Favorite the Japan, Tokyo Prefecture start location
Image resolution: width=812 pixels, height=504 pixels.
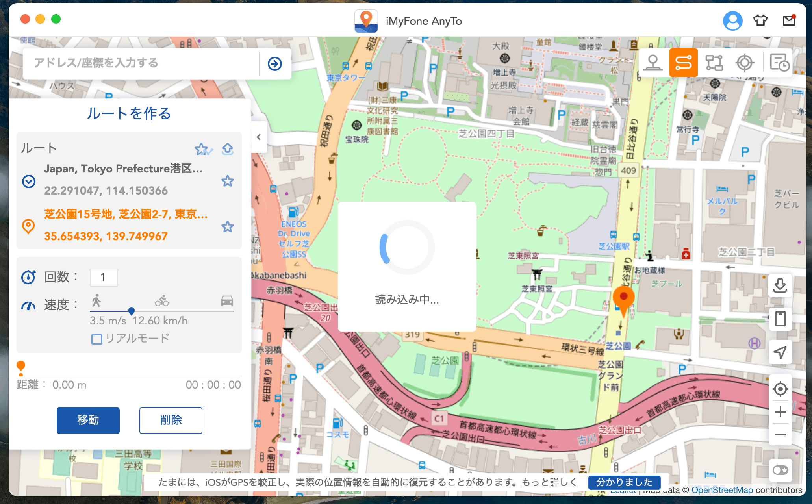pyautogui.click(x=228, y=181)
